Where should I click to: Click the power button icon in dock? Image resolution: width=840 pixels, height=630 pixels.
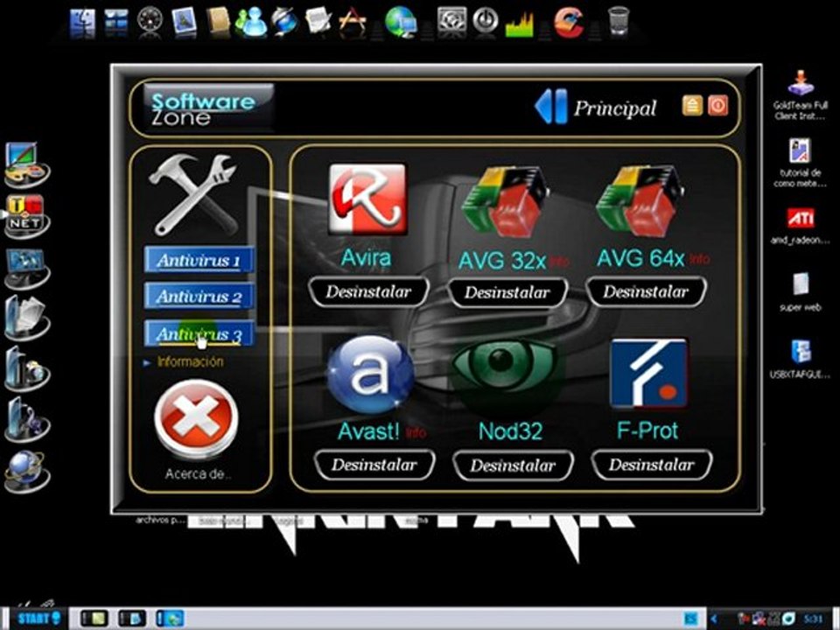[486, 21]
